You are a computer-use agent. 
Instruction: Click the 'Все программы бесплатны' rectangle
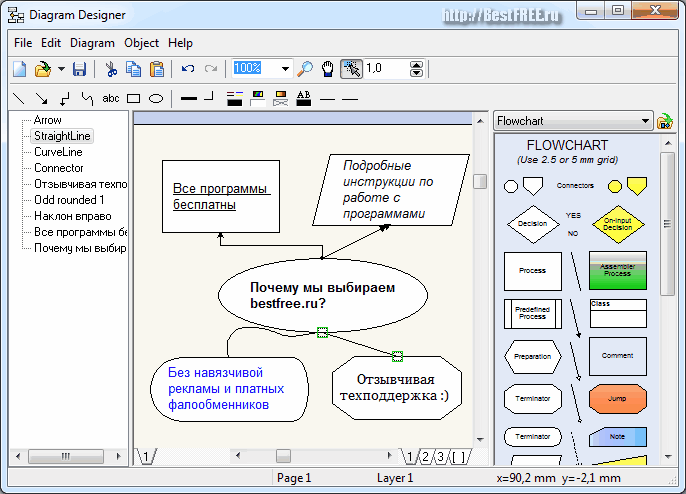(x=221, y=196)
